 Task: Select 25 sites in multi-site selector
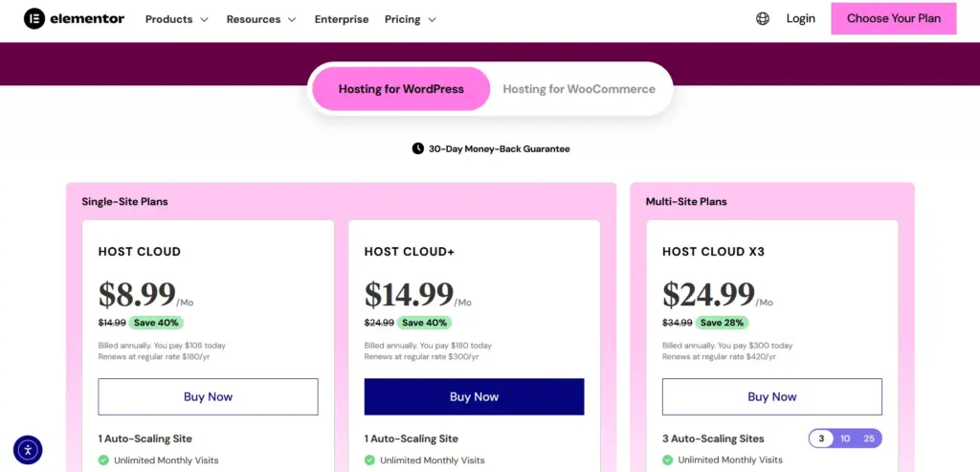click(x=869, y=438)
